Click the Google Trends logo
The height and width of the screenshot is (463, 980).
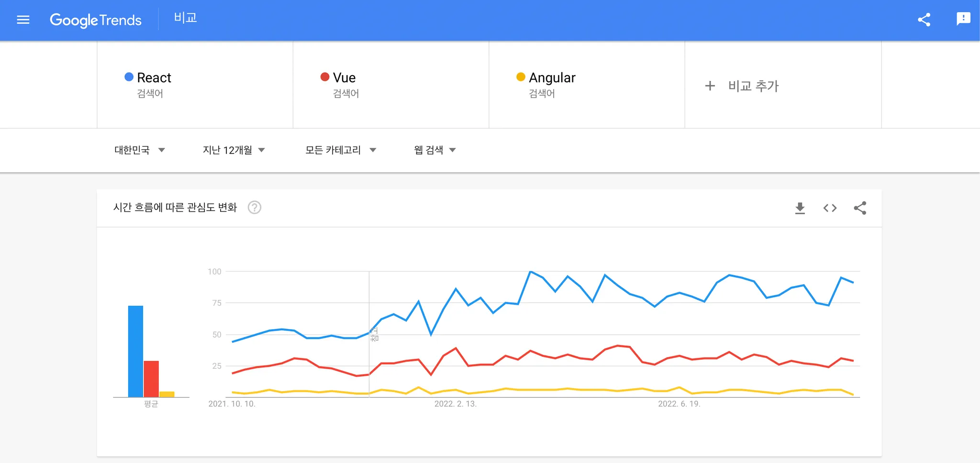point(96,20)
